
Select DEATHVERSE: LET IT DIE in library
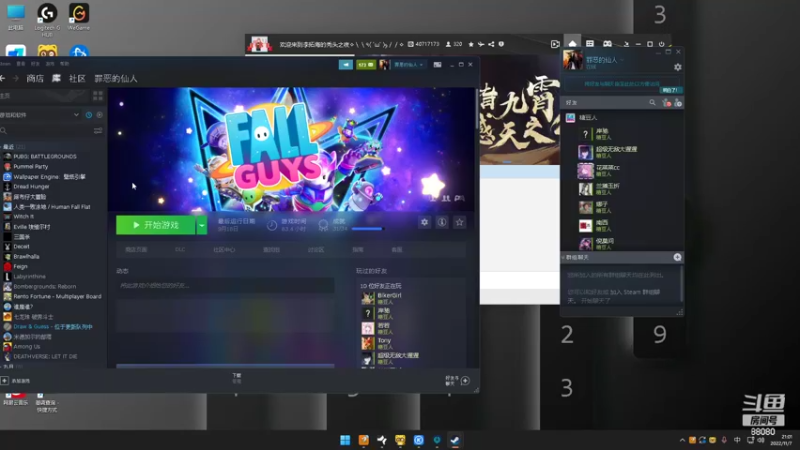(x=45, y=357)
